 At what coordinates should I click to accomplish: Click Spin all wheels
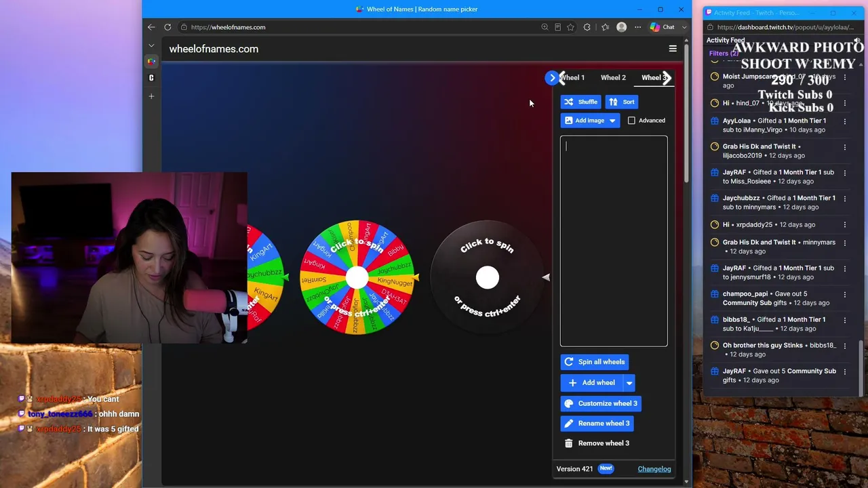(595, 362)
